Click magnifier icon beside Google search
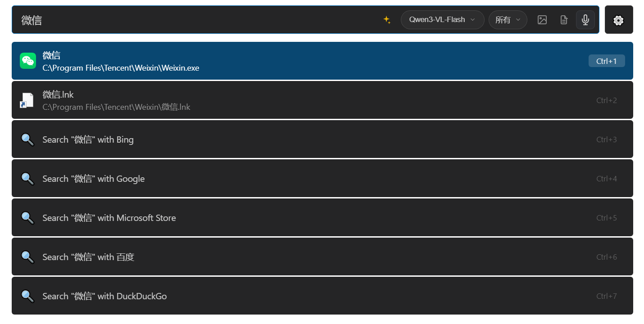644x324 pixels. pyautogui.click(x=27, y=179)
